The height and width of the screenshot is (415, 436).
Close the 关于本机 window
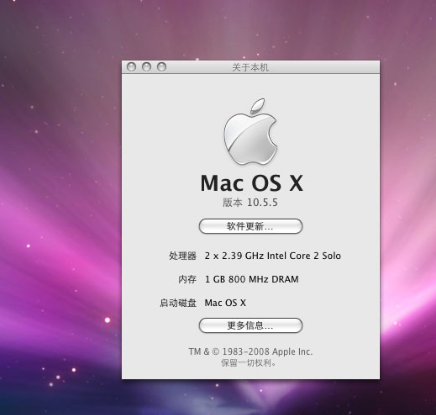[131, 67]
